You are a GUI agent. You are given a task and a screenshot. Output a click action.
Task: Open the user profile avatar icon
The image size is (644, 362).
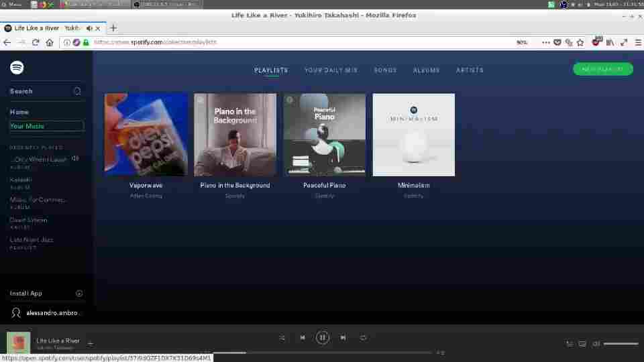[x=16, y=313]
